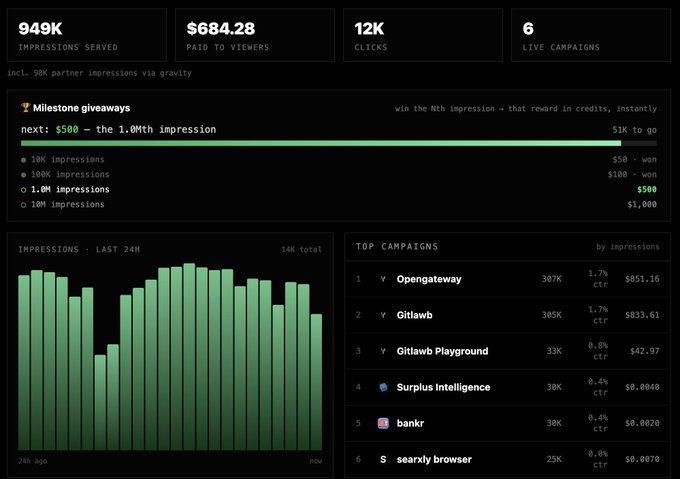Click the "307K" impressions value
Screen dimensions: 680x479
pos(552,279)
